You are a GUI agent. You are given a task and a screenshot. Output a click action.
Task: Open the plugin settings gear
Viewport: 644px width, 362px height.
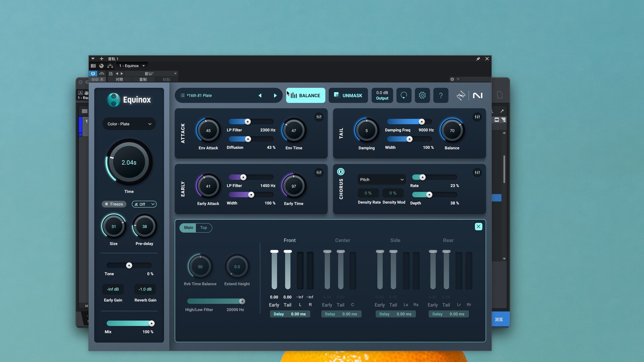pos(422,96)
